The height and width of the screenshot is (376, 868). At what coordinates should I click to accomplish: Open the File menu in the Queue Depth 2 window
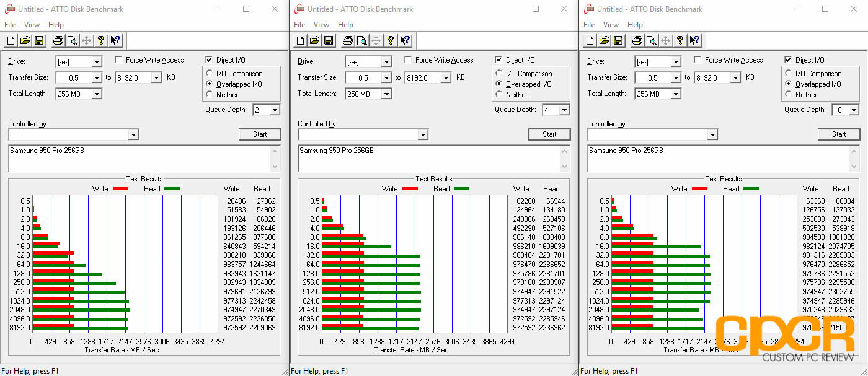point(10,25)
